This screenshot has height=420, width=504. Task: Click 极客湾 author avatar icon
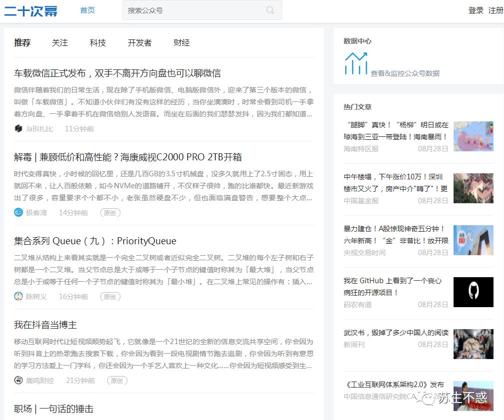[x=18, y=212]
